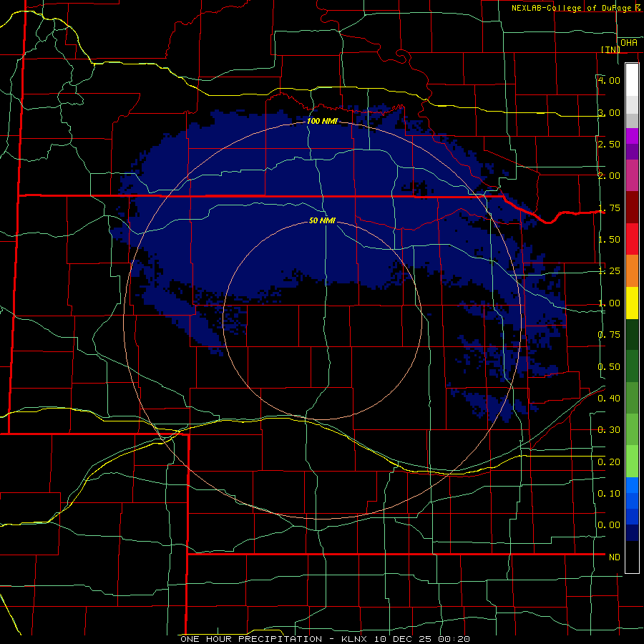Click the 0.10 scale value
644x644 pixels.
(609, 493)
